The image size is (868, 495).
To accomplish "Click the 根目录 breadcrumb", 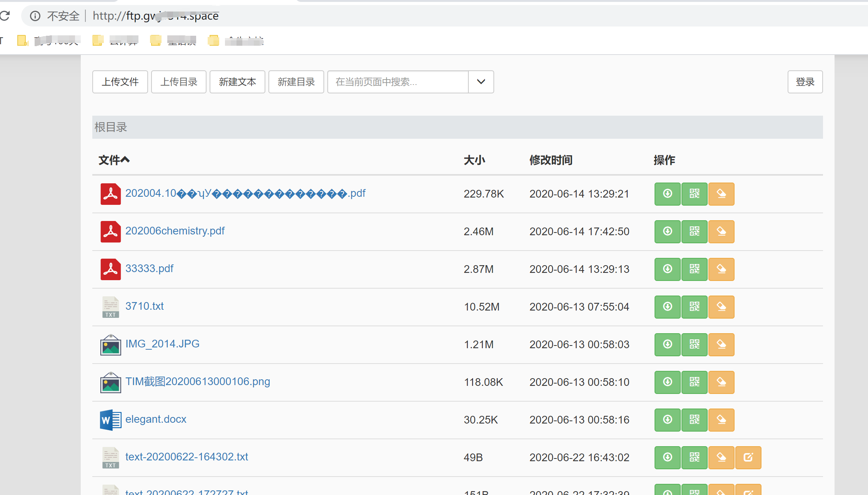I will tap(111, 127).
